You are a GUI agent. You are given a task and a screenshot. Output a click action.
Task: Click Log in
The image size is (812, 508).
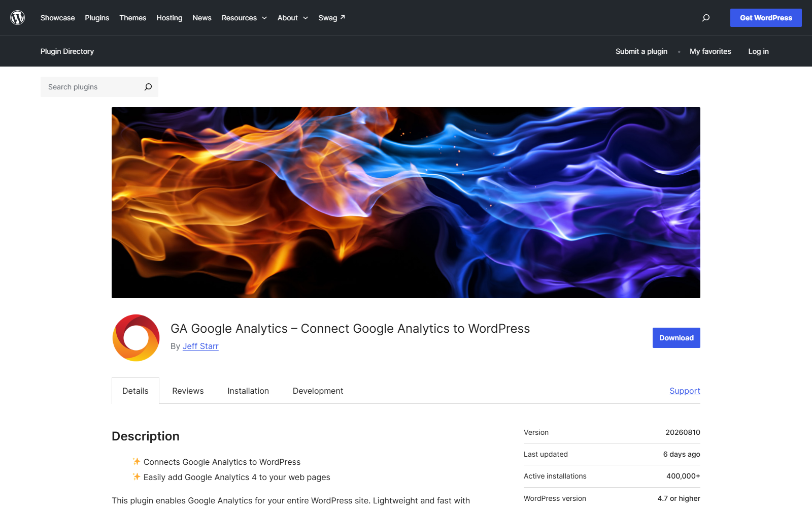point(758,51)
